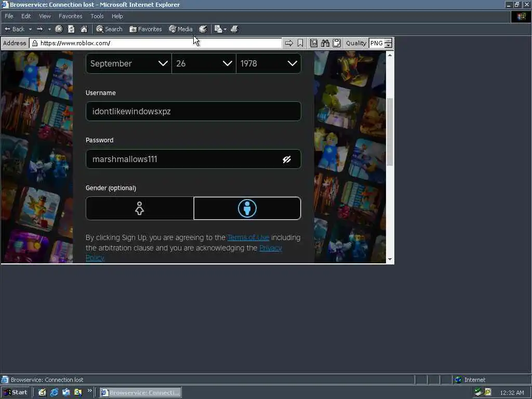Click the binoculars find icon
This screenshot has height=399, width=532.
click(x=325, y=43)
